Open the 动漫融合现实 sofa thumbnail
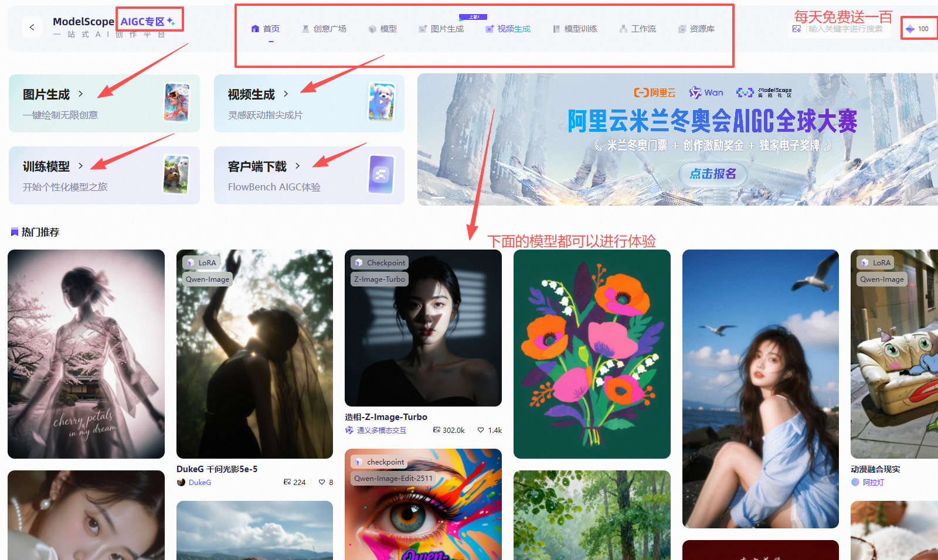938x560 pixels. (x=894, y=354)
